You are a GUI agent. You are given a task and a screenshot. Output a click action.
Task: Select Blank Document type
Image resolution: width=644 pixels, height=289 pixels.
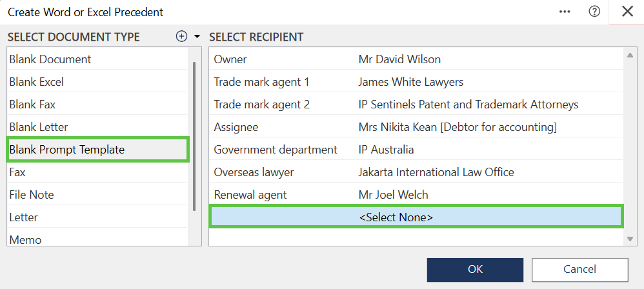(50, 59)
